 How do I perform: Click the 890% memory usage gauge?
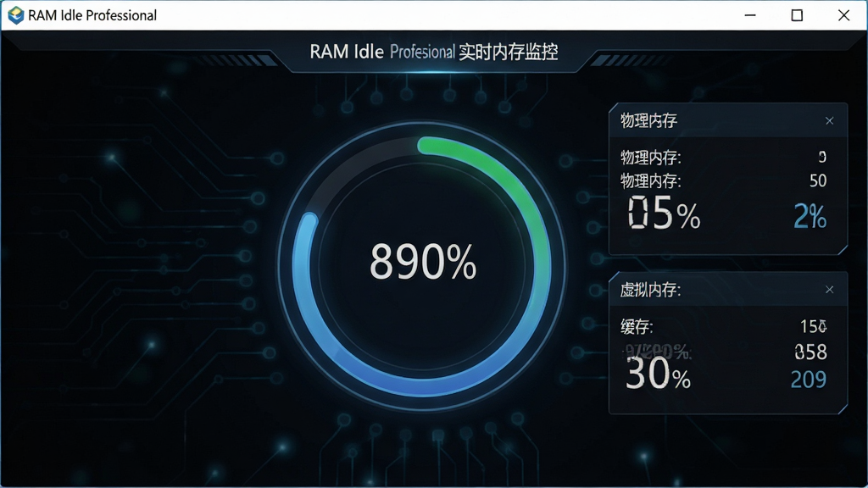click(x=422, y=266)
